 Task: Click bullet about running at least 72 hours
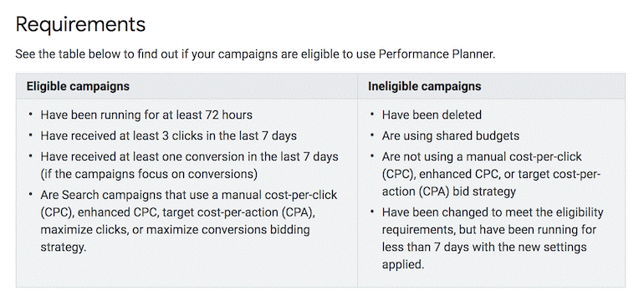(x=146, y=115)
